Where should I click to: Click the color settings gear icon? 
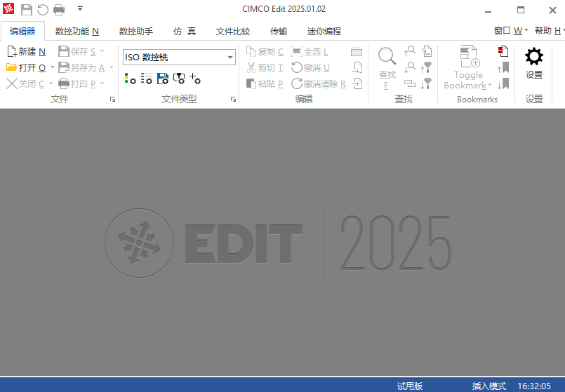click(130, 79)
